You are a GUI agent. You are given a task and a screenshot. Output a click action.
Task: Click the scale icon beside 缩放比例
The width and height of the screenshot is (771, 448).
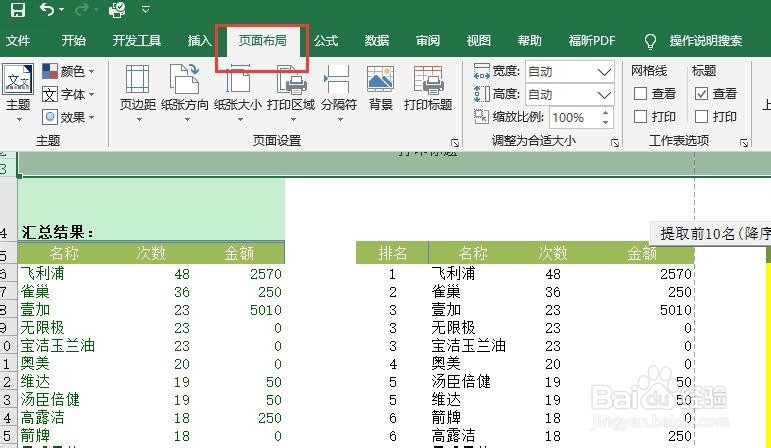[481, 117]
